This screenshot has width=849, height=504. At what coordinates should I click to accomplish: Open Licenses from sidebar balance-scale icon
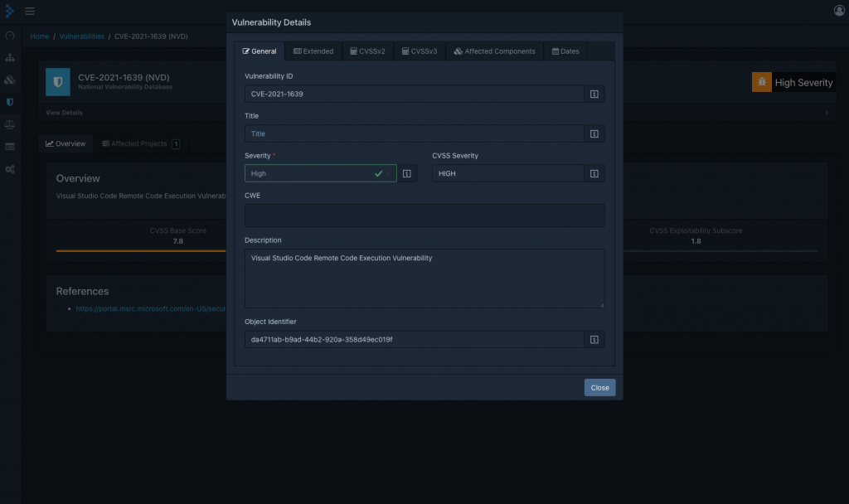10,124
